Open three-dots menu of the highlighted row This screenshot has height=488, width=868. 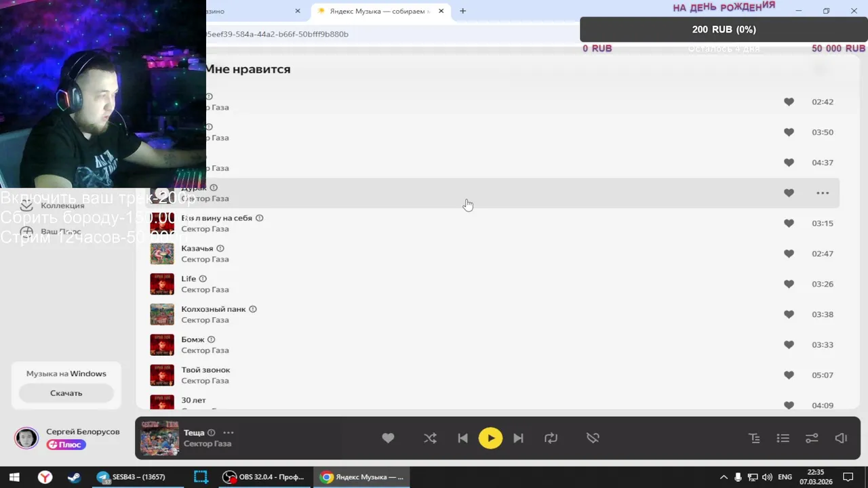tap(823, 193)
